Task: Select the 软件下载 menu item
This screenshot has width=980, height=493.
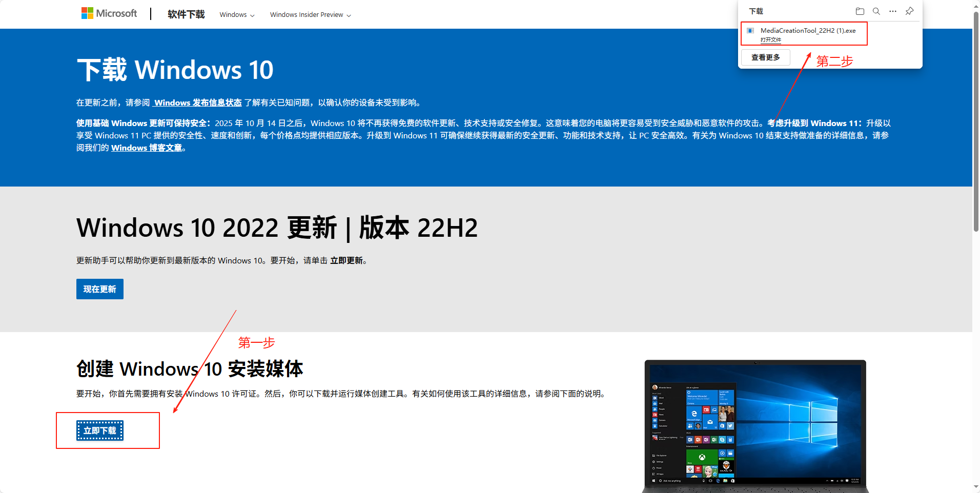Action: click(186, 14)
